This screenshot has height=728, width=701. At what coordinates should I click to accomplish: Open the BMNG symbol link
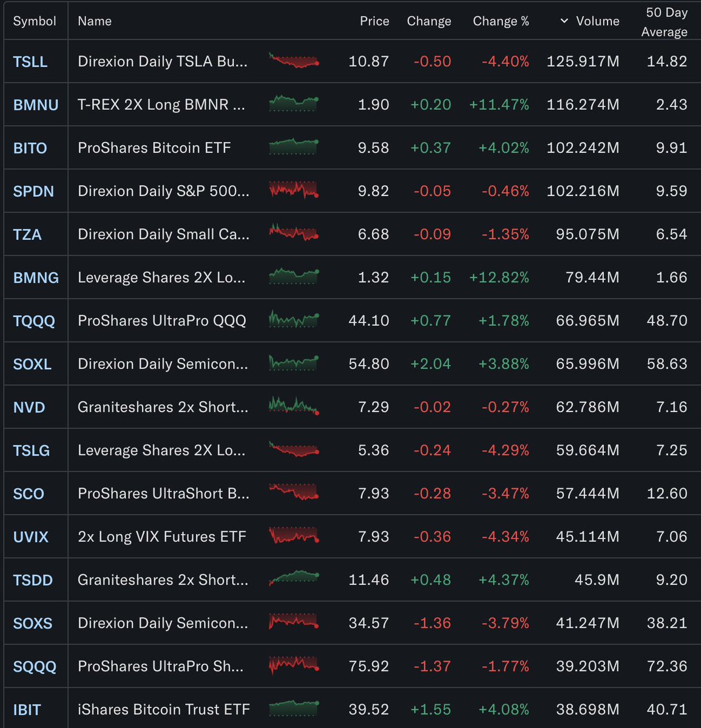[x=36, y=277]
